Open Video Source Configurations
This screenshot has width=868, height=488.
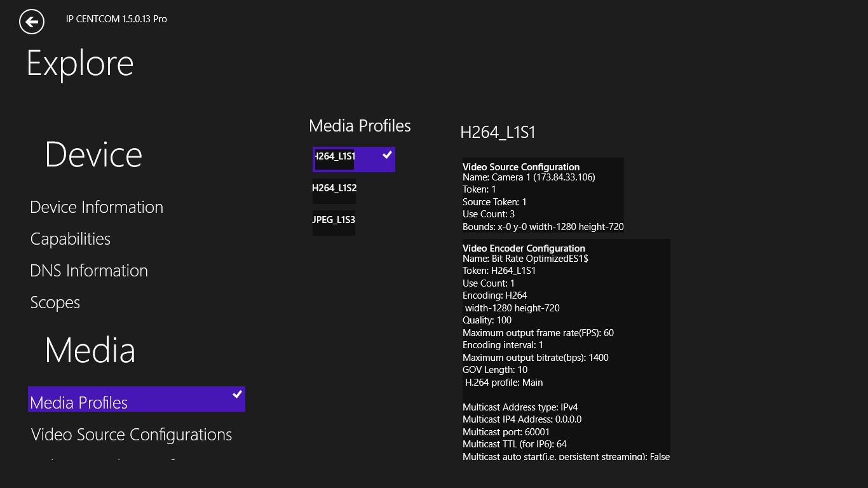tap(132, 435)
